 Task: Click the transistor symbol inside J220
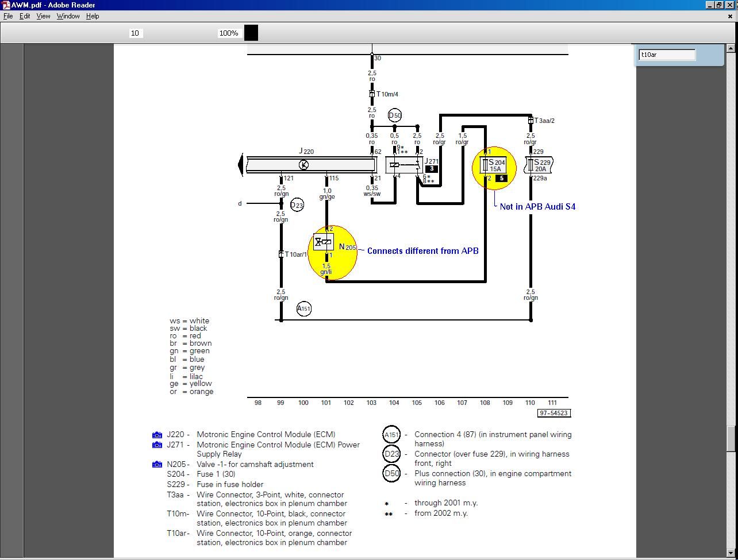tap(303, 165)
